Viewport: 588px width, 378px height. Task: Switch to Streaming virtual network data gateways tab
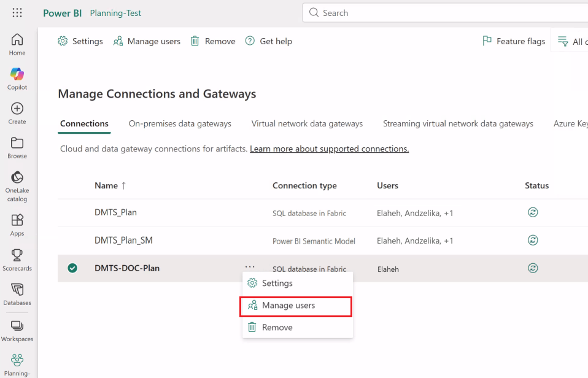(x=458, y=123)
